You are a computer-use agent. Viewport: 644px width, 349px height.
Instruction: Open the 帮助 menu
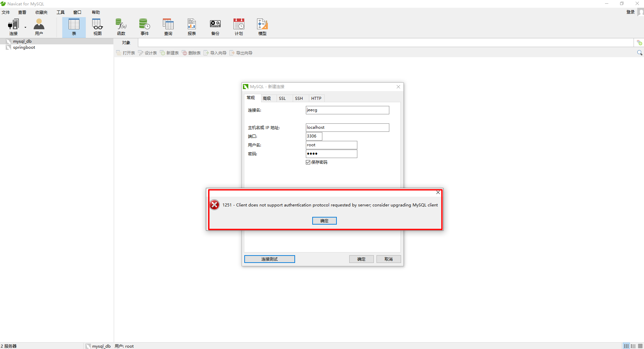96,12
